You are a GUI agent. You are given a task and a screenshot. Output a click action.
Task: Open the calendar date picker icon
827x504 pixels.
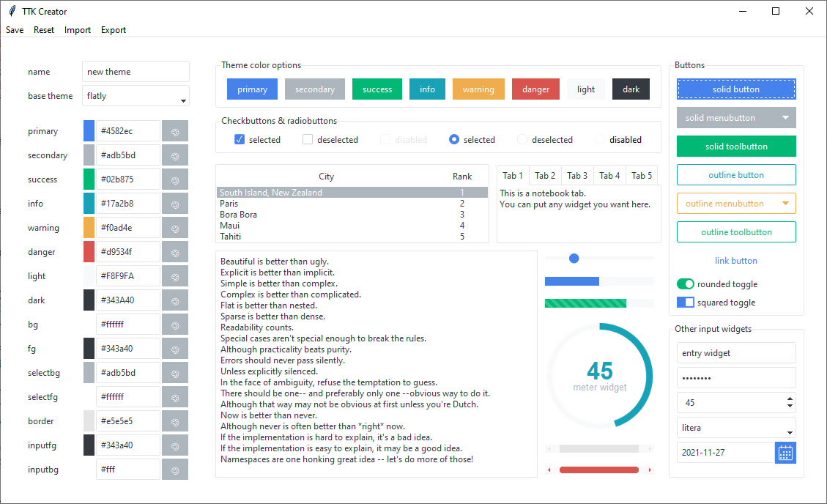[785, 453]
